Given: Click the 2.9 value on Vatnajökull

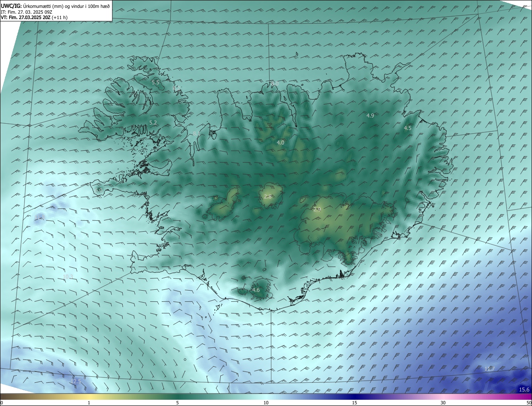Looking at the screenshot, I should (x=317, y=210).
